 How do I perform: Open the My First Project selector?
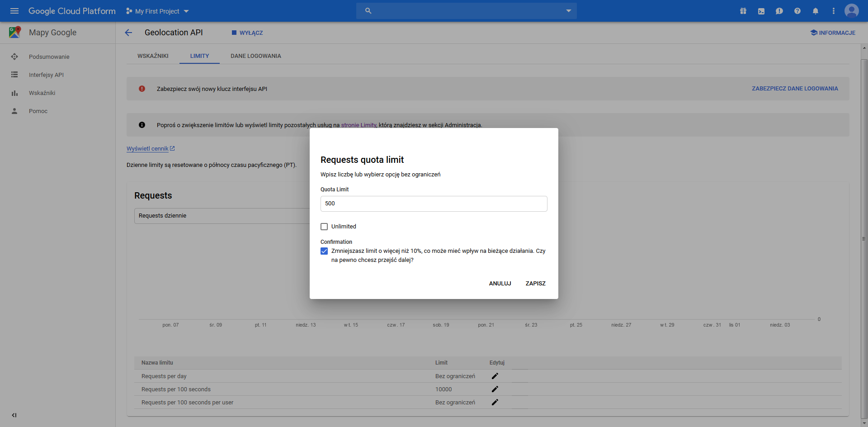(x=157, y=11)
